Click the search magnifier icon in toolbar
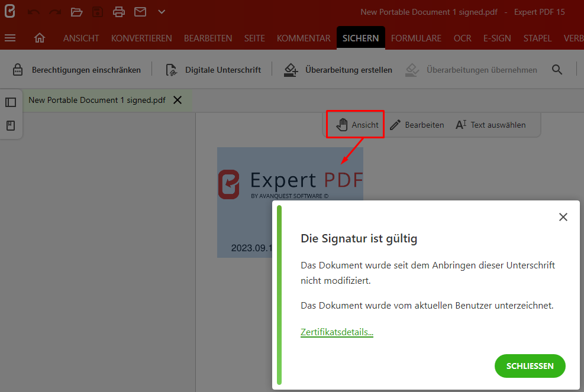 (557, 69)
